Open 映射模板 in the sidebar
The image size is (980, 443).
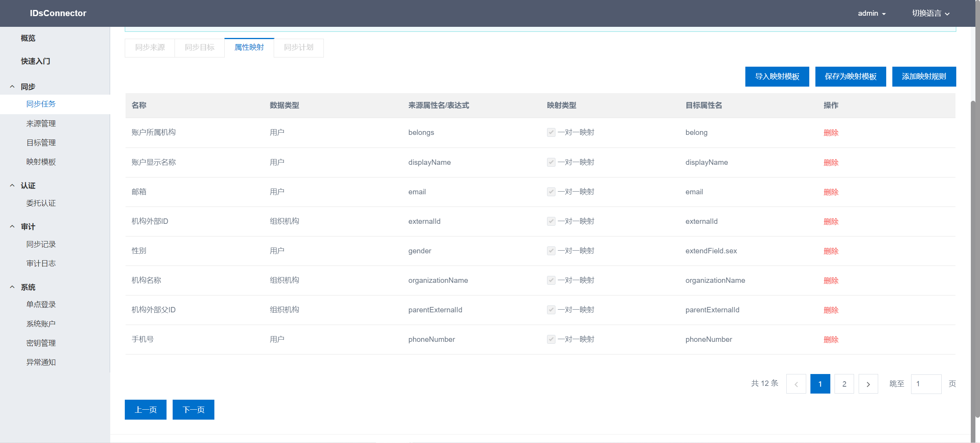pos(41,162)
